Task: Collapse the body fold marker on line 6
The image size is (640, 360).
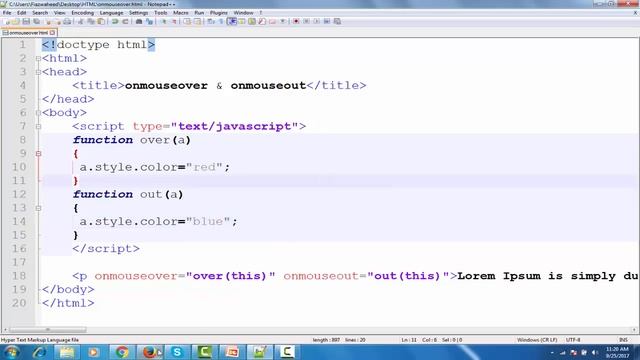Action: tap(38, 113)
